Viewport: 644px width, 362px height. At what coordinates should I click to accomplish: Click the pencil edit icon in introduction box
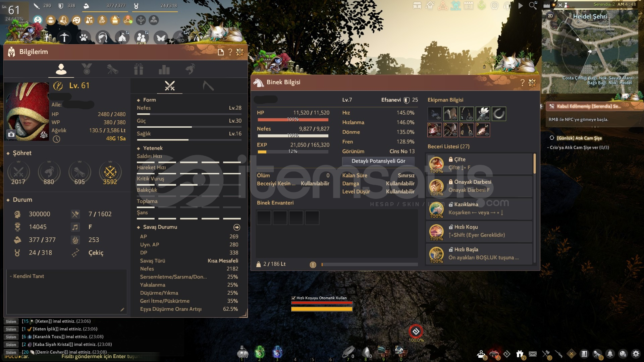[122, 310]
